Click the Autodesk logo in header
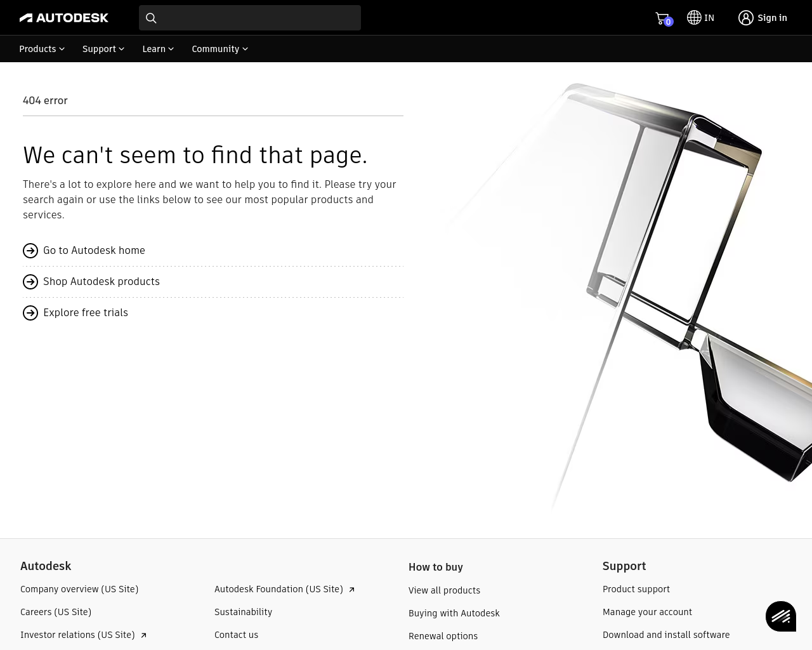 pyautogui.click(x=64, y=18)
